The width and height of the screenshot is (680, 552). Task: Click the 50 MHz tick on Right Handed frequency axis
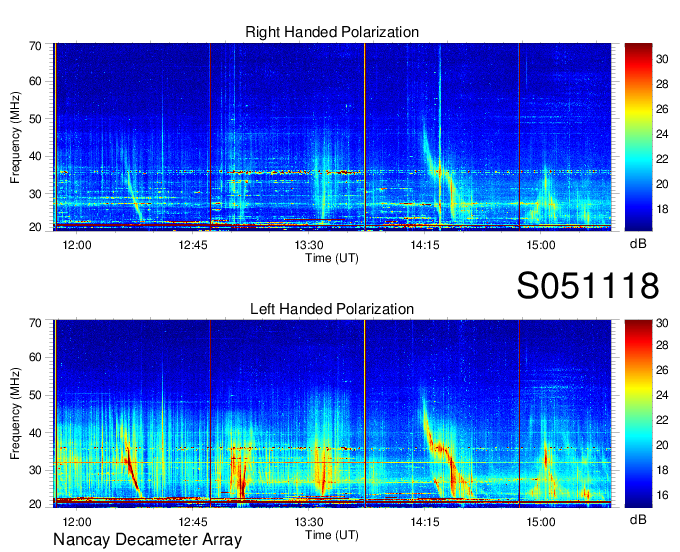pos(35,119)
